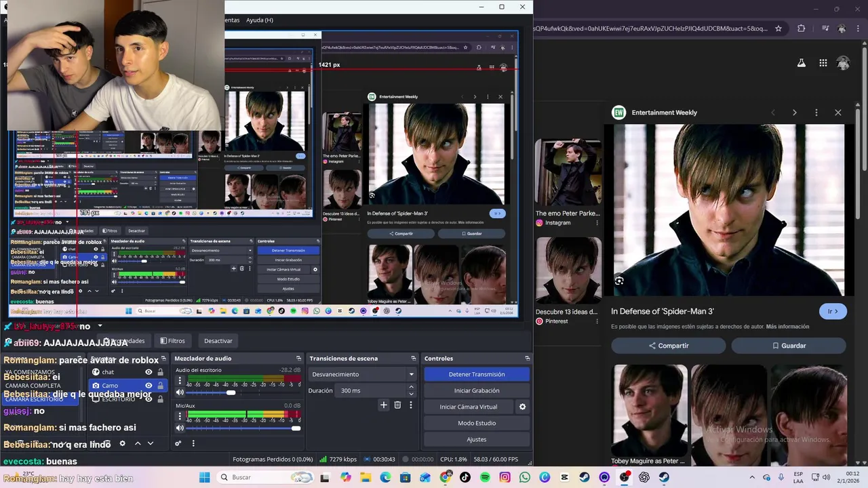Click the Guardar button in image panel
Screen dimensions: 868x488
[789, 346]
